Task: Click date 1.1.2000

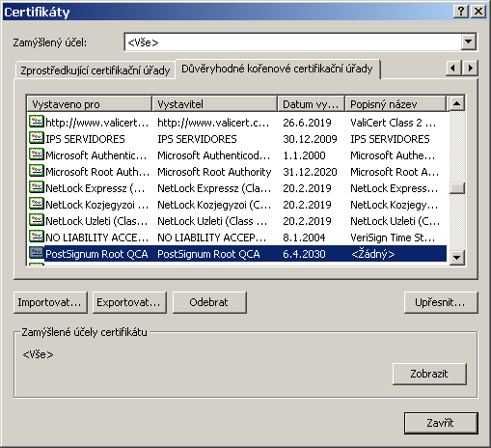Action: pos(304,155)
